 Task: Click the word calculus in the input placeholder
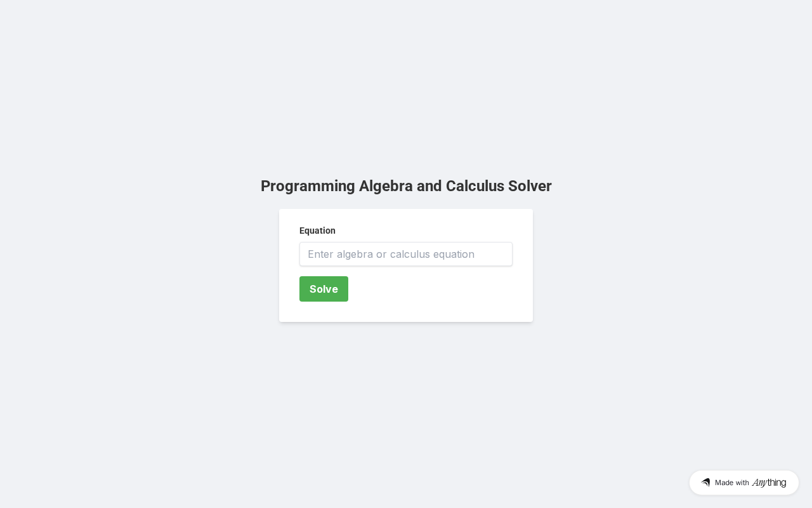point(410,254)
